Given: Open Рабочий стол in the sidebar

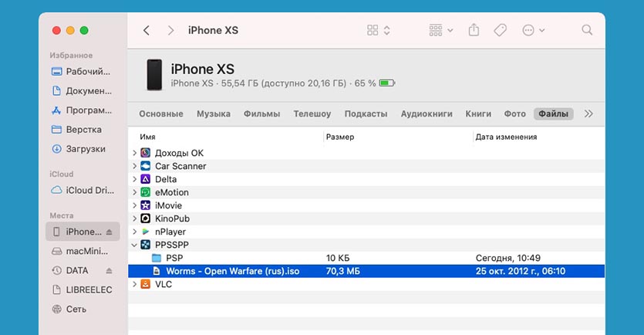Looking at the screenshot, I should point(81,72).
